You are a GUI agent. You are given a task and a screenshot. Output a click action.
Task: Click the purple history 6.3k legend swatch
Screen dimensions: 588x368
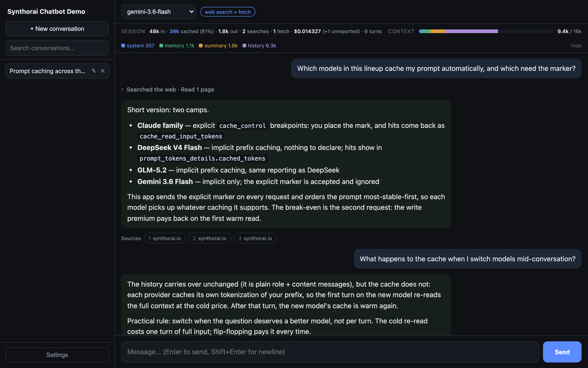[244, 46]
